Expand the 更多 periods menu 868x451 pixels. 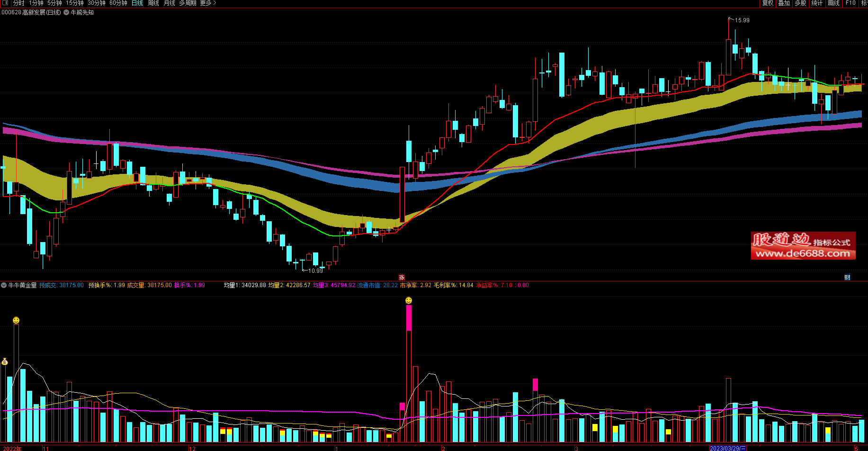pos(207,3)
